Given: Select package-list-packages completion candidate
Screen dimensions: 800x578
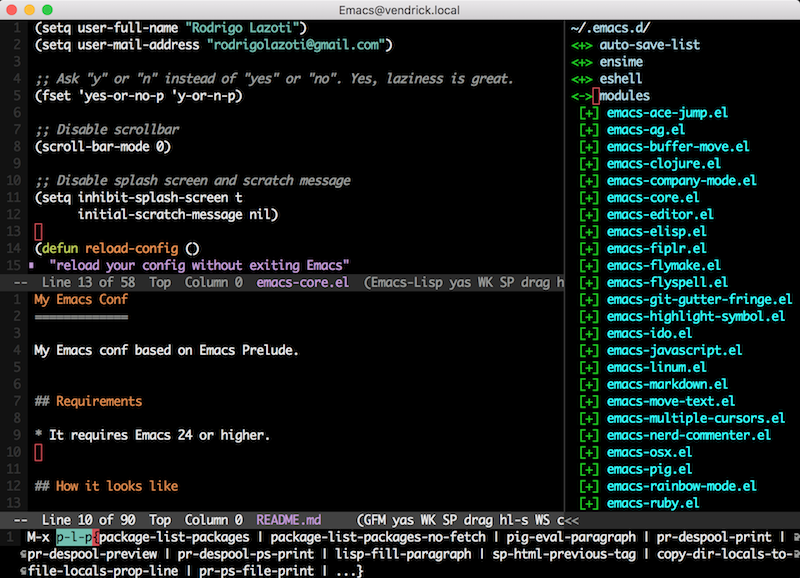Looking at the screenshot, I should (174, 537).
